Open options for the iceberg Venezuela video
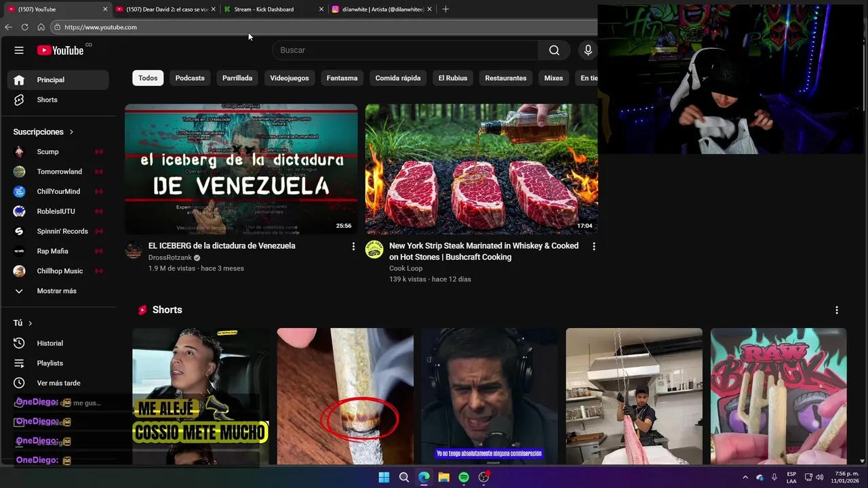 tap(353, 247)
